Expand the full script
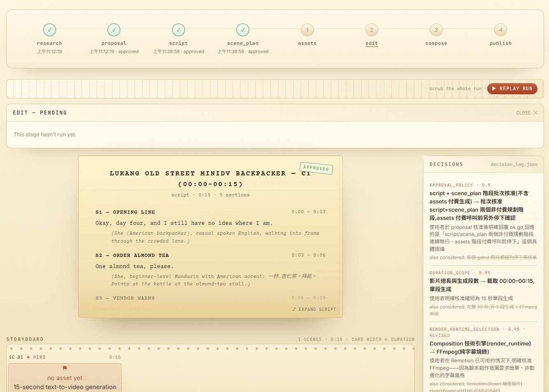 point(314,309)
